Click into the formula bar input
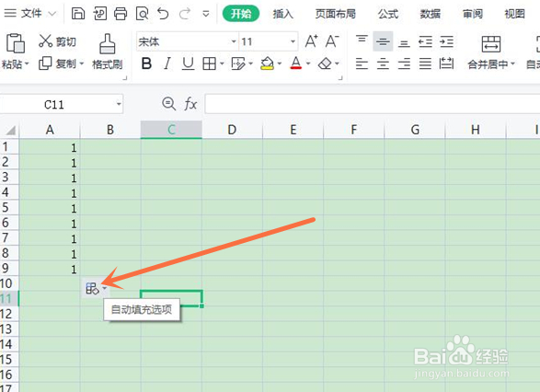Image resolution: width=540 pixels, height=392 pixels. 373,104
